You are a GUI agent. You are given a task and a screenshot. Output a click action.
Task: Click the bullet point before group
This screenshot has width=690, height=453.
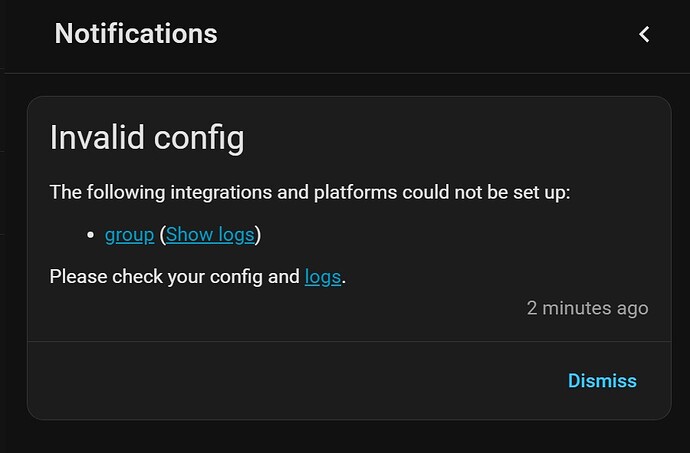coord(91,236)
